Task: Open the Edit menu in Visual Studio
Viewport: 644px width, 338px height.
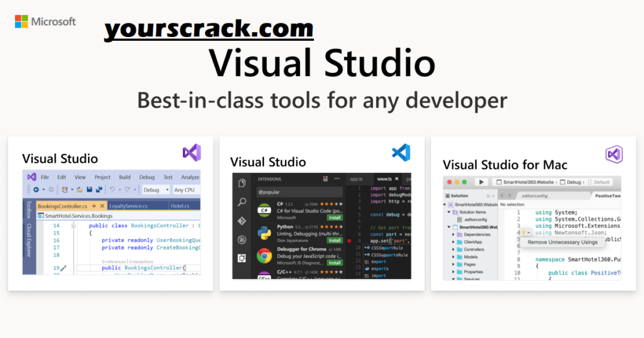Action: point(62,177)
